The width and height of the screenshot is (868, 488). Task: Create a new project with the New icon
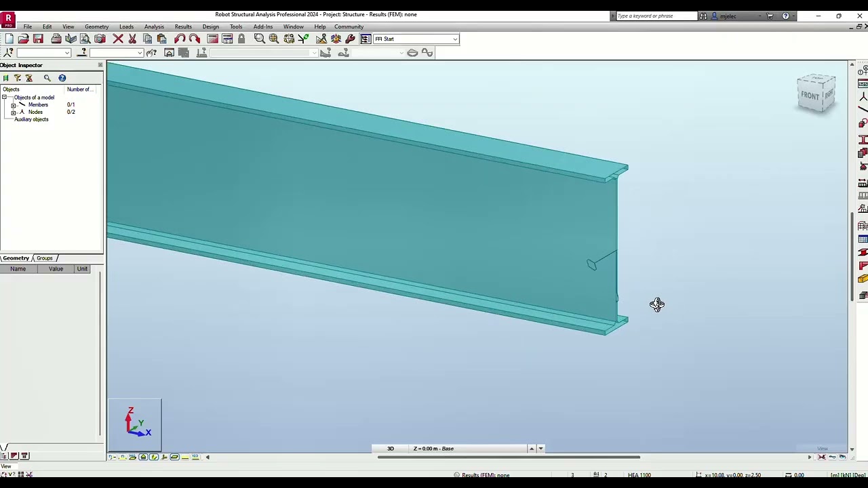9,39
